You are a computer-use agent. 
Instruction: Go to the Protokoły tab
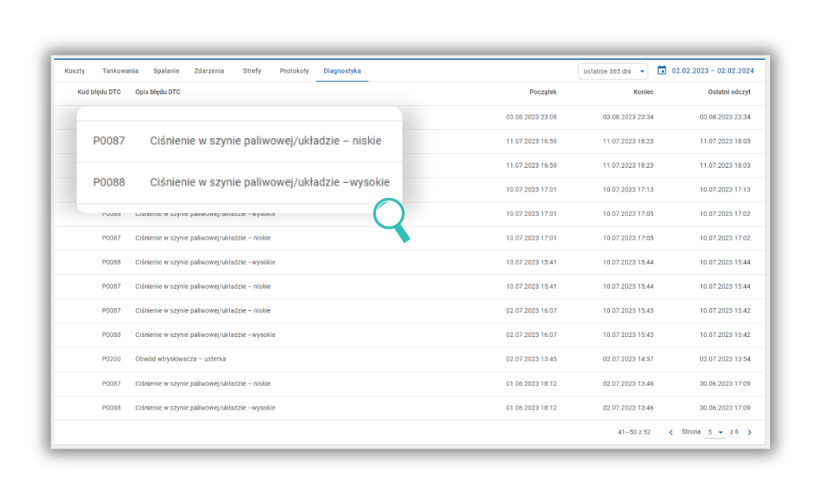tap(294, 71)
